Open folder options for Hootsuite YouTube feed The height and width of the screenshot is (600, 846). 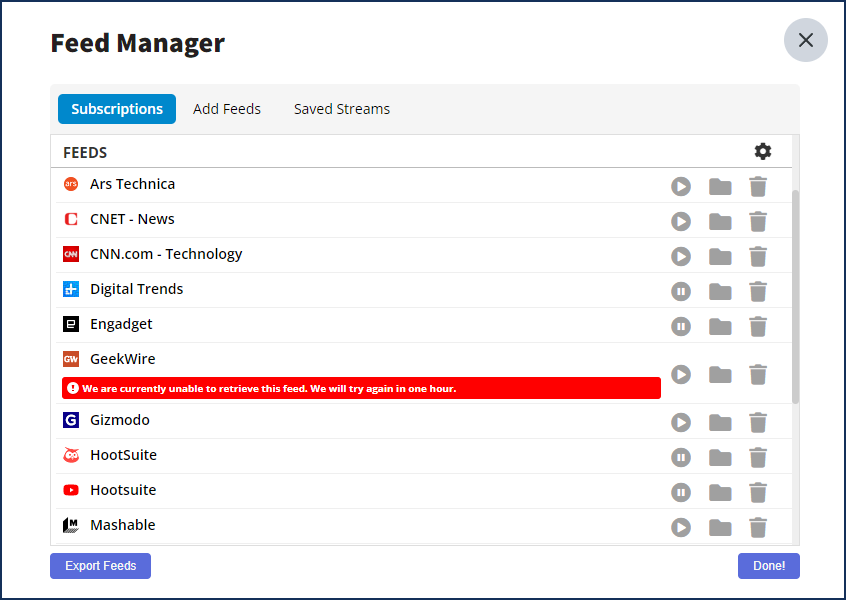point(720,492)
